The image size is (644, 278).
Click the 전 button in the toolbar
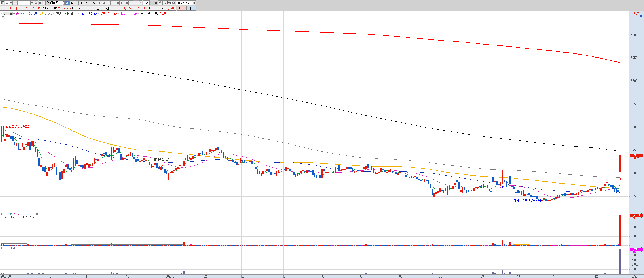(15, 3)
